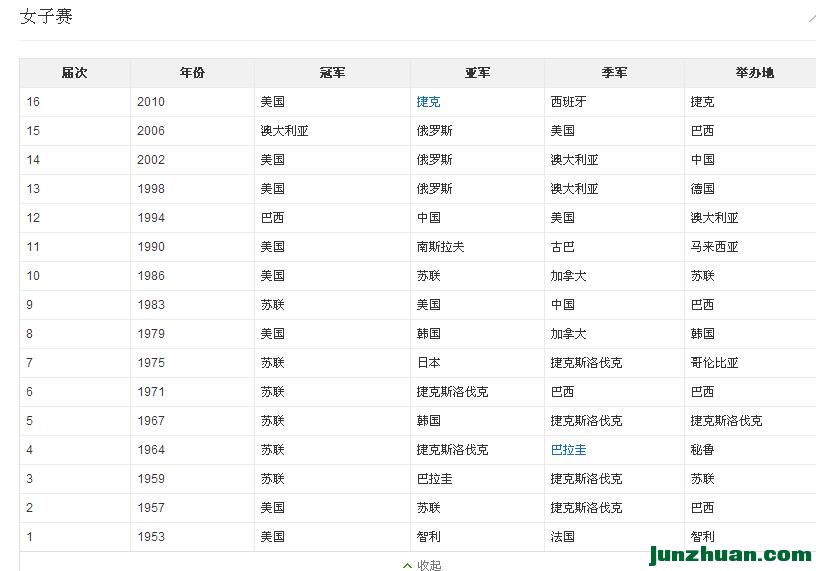
Task: Click champion 澳大利亚 in the 2006 row
Action: coord(284,131)
